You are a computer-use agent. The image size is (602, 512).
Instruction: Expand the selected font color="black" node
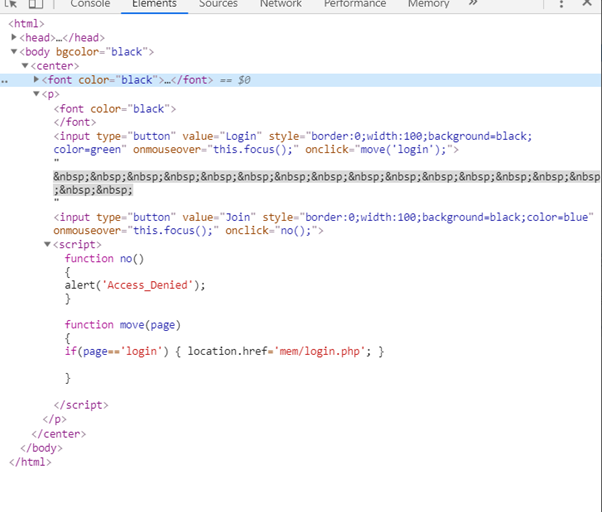36,79
